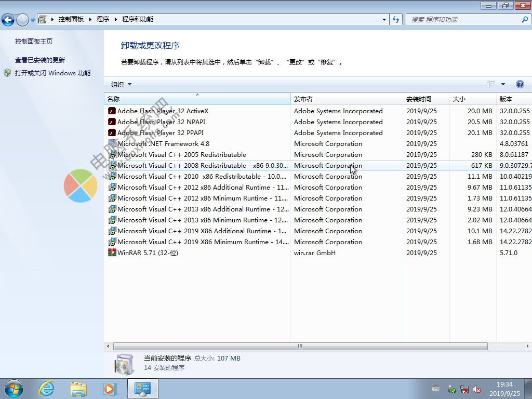Click the Forward navigation arrow
Screen dimensions: 532x399
22,20
